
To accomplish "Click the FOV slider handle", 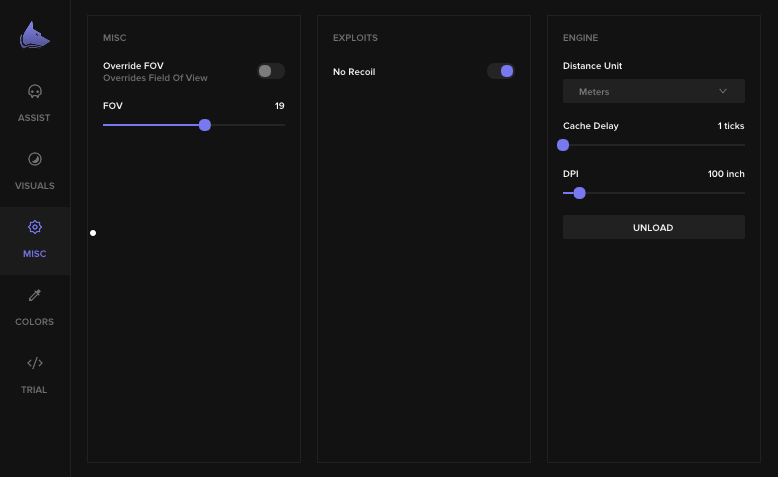I will tap(205, 125).
